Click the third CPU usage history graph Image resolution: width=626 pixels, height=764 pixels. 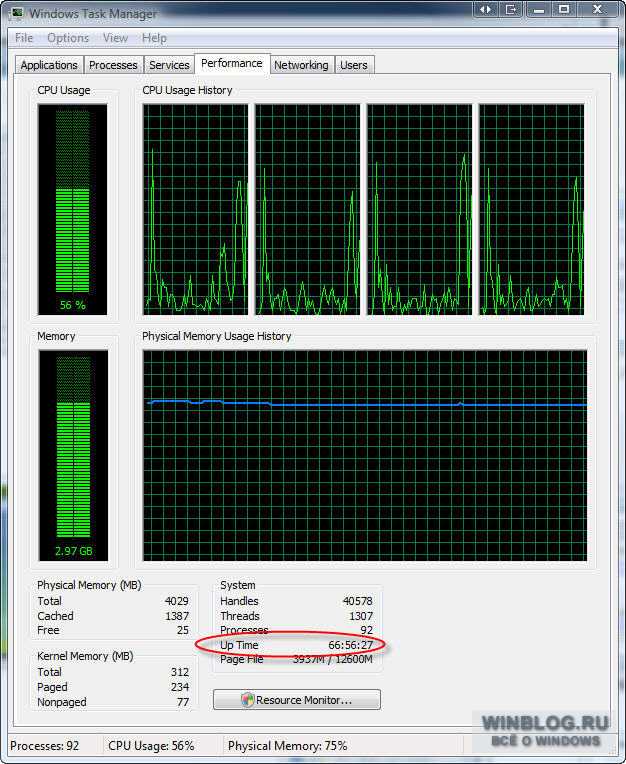(419, 210)
